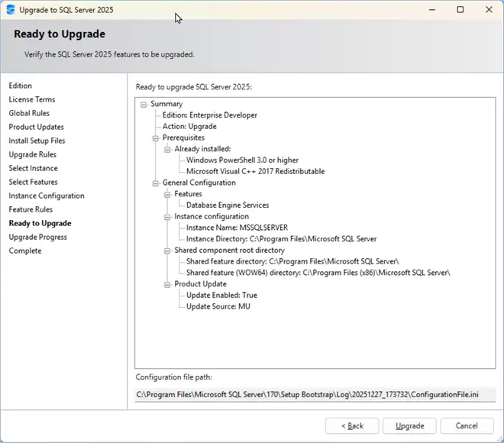Select 'Update Enabled: True' row
Screen dimensions: 504x443
click(221, 295)
